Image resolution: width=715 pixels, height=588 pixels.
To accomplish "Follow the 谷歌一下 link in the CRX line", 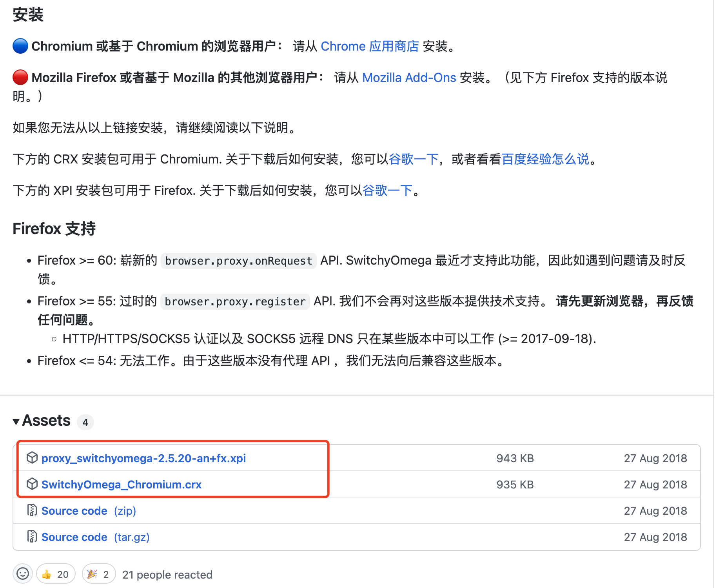I will click(x=413, y=159).
